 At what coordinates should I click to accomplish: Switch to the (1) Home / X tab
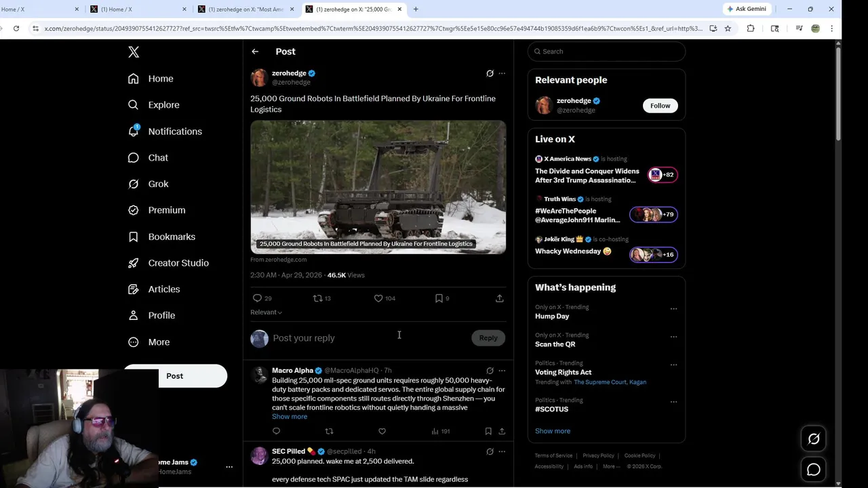click(x=138, y=9)
